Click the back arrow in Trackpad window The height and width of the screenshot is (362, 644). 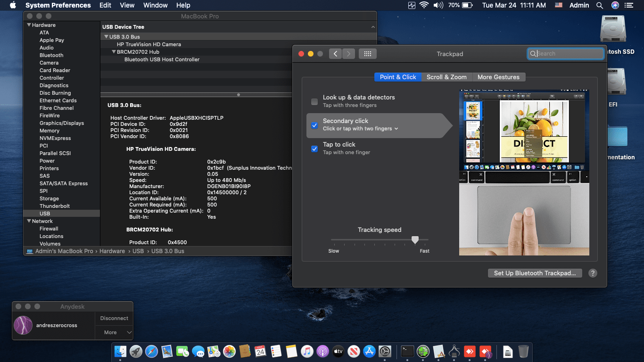335,54
